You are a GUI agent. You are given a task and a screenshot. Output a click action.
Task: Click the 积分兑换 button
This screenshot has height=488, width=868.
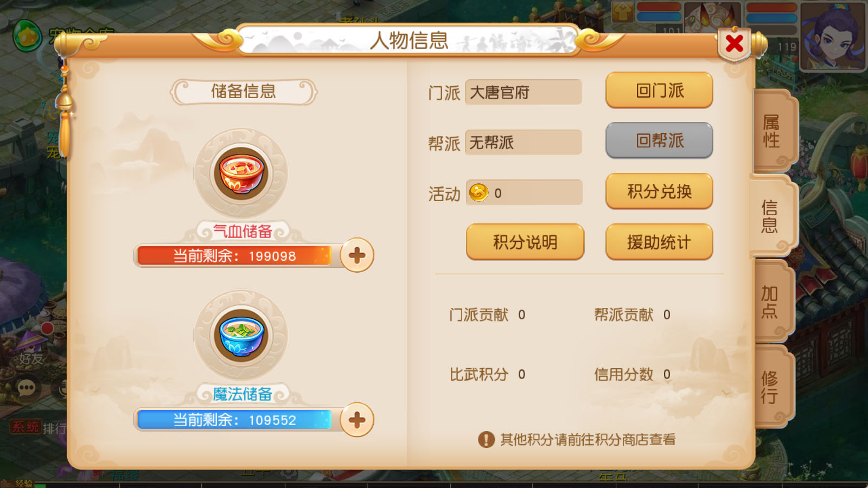(659, 191)
